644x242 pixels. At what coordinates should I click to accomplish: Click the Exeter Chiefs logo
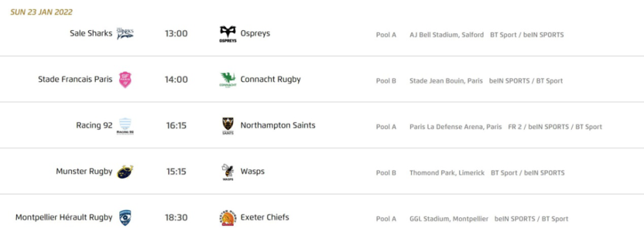(228, 218)
